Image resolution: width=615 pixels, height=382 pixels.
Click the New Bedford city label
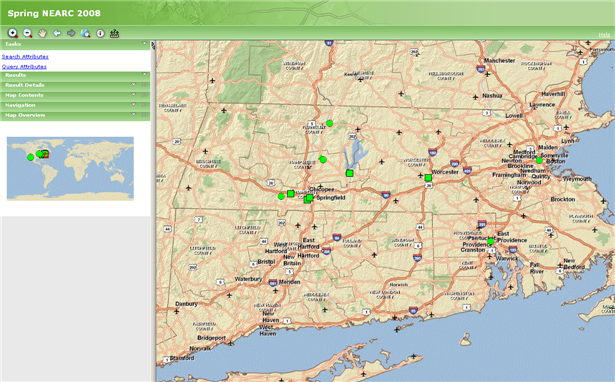click(x=574, y=264)
